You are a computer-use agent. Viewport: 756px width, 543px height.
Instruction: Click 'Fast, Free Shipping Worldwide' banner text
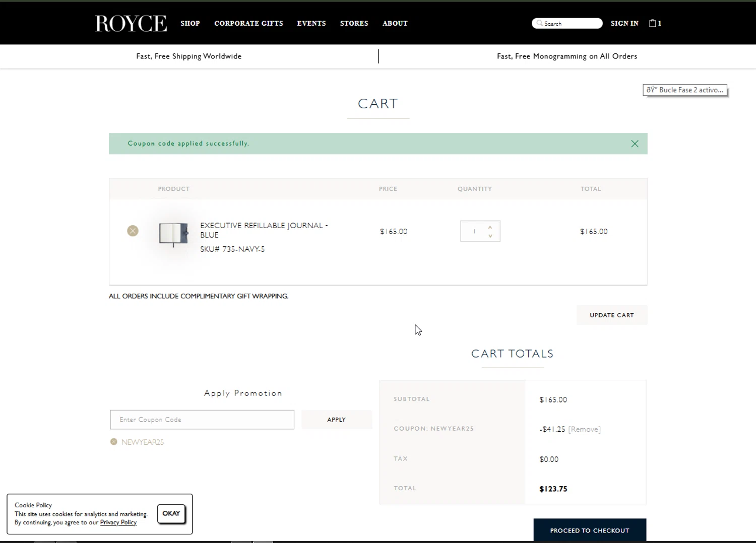click(x=189, y=56)
